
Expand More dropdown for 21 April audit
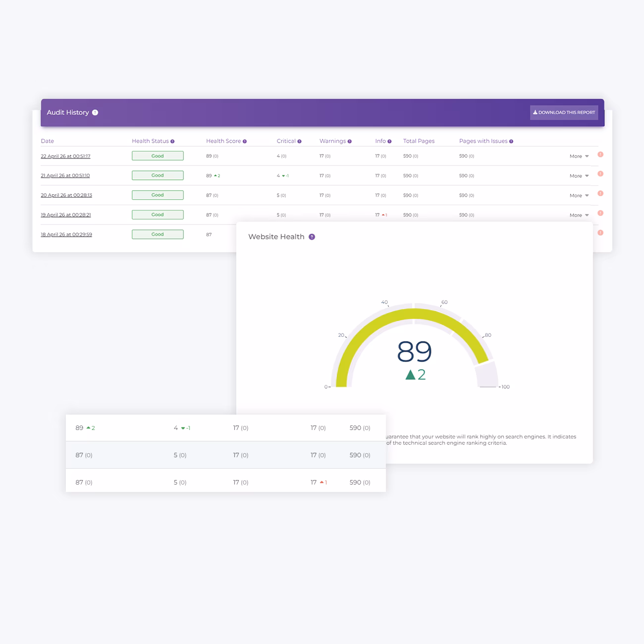[x=579, y=176]
